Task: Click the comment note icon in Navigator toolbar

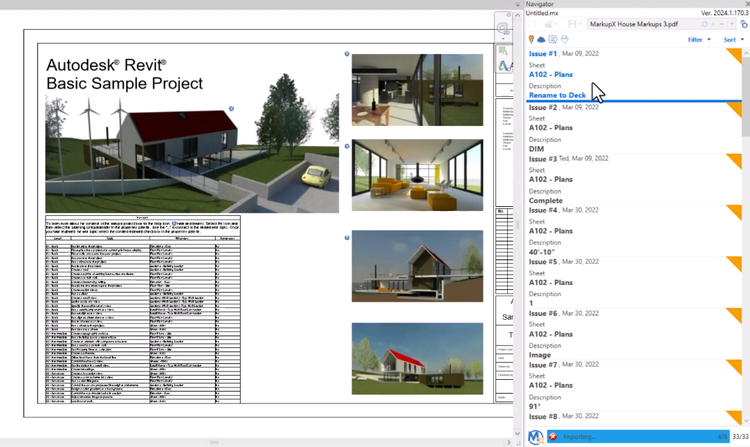Action: tap(553, 39)
